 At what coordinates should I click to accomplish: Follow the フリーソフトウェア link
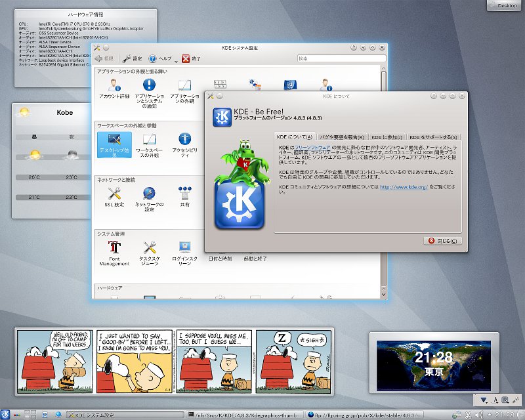pyautogui.click(x=312, y=148)
